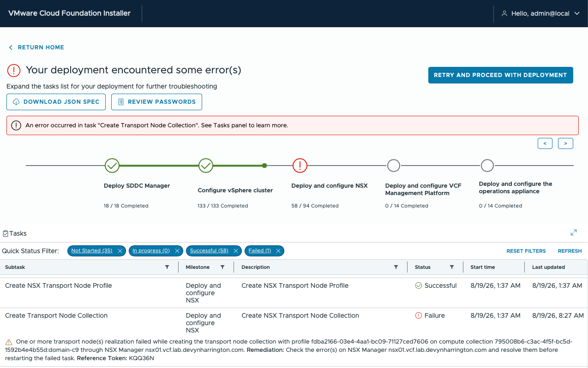Click the Create NSX Transport Node Collection description
The width and height of the screenshot is (588, 368).
[300, 315]
